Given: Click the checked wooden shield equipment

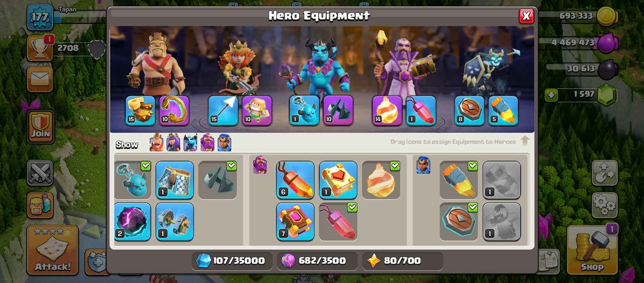Looking at the screenshot, I should 459,222.
